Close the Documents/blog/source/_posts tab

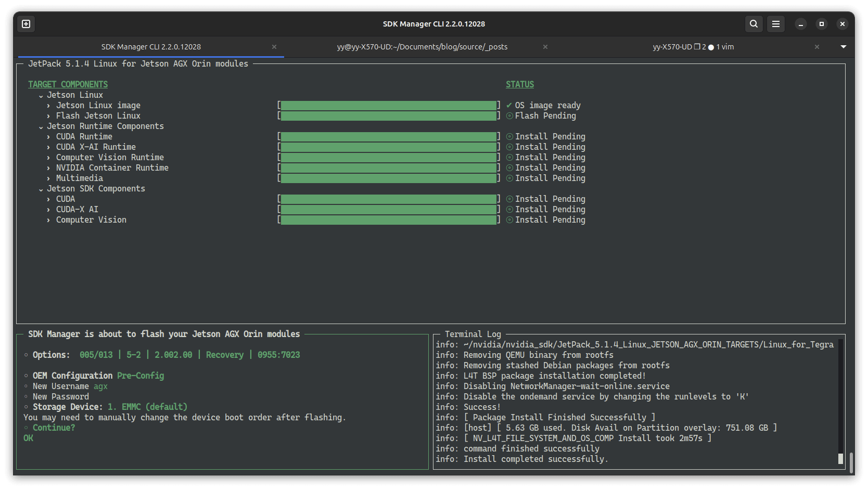point(545,47)
